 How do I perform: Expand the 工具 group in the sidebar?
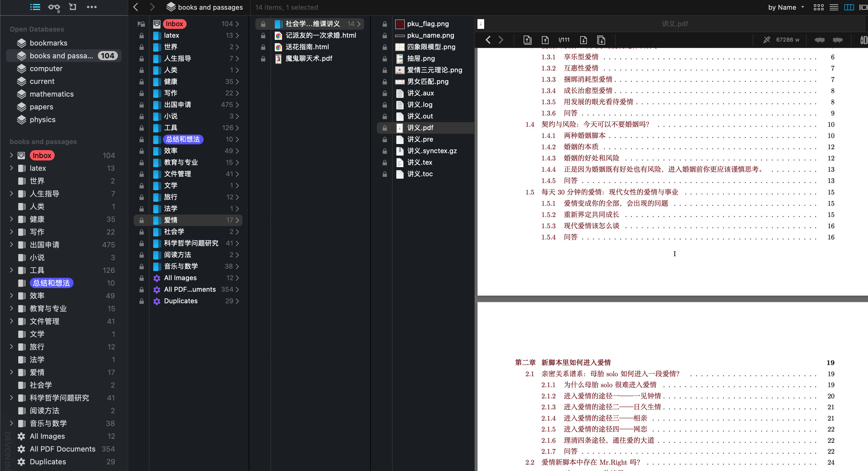[12, 270]
